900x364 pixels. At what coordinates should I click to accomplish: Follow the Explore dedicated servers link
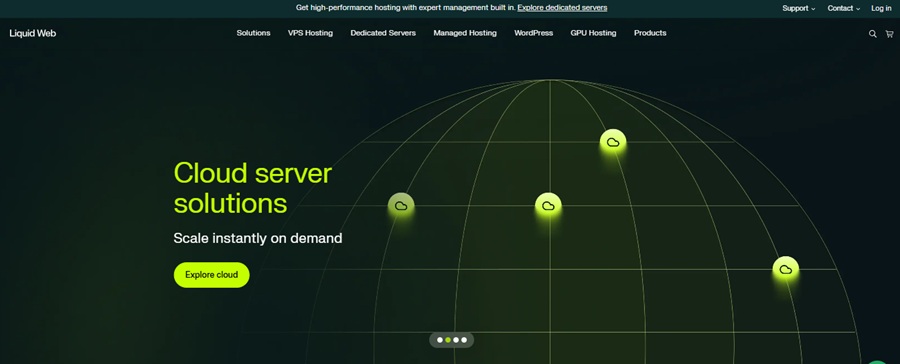(x=562, y=8)
